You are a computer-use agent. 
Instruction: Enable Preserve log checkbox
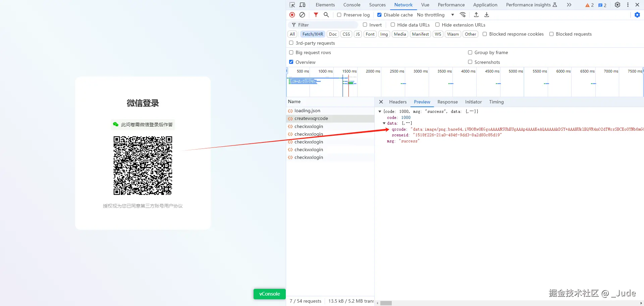(339, 15)
